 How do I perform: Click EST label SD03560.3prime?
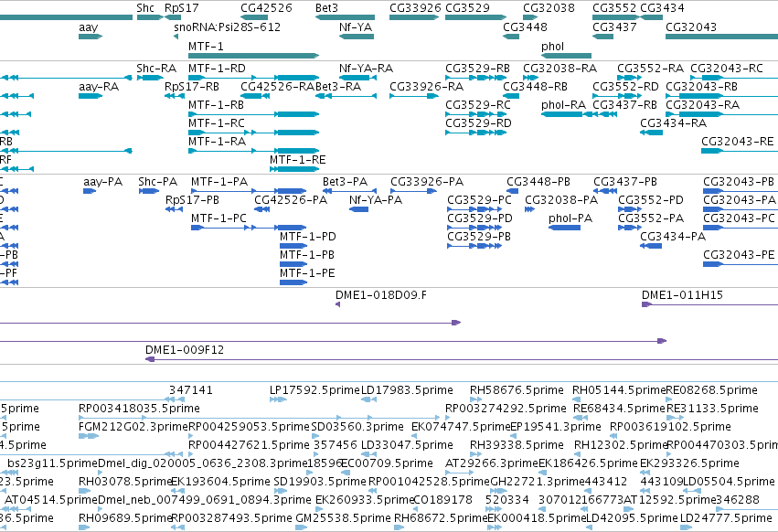[357, 427]
